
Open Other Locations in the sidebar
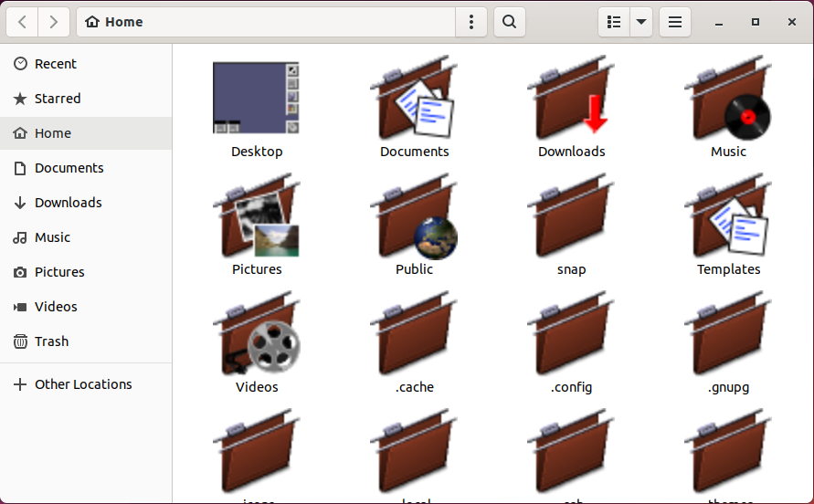click(86, 384)
